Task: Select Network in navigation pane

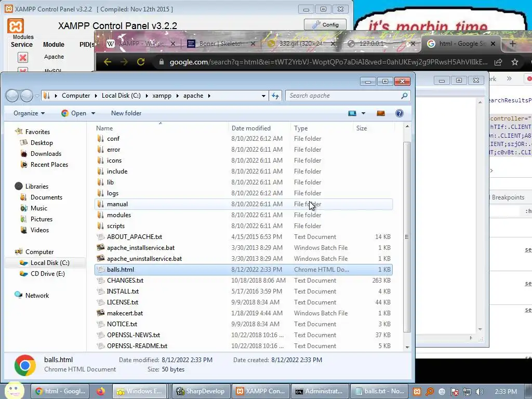Action: (x=37, y=296)
